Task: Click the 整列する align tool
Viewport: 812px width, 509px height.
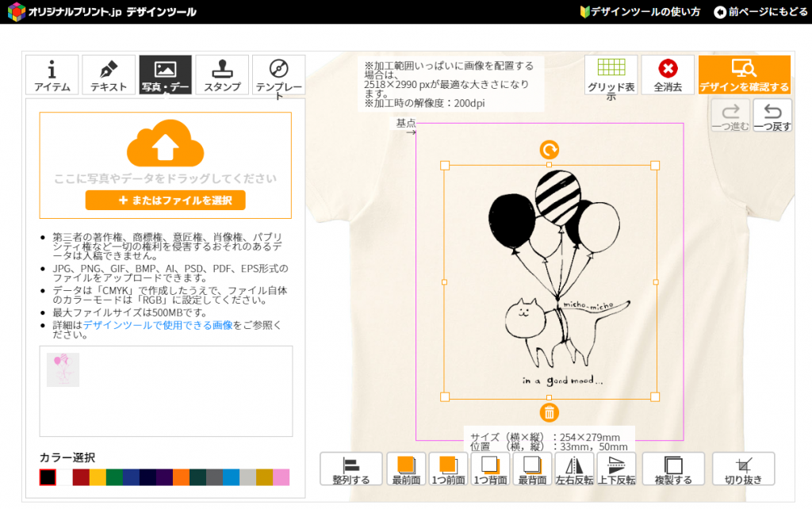Action: pos(351,469)
